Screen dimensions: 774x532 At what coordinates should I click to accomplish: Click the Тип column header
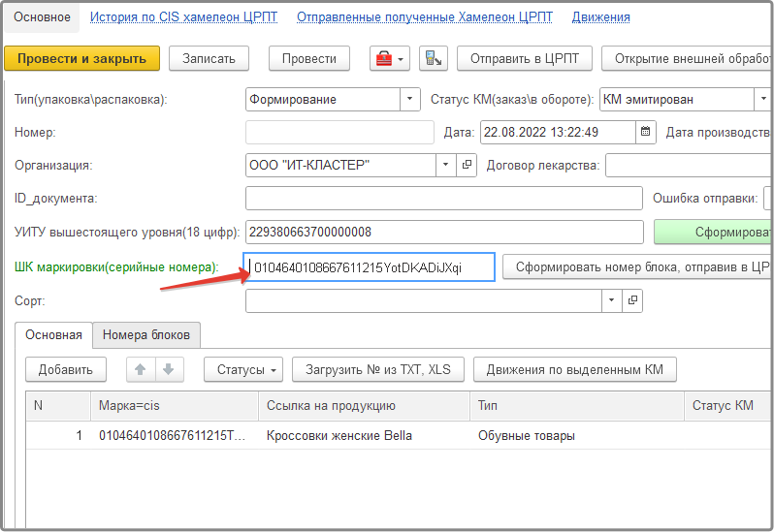click(x=577, y=406)
